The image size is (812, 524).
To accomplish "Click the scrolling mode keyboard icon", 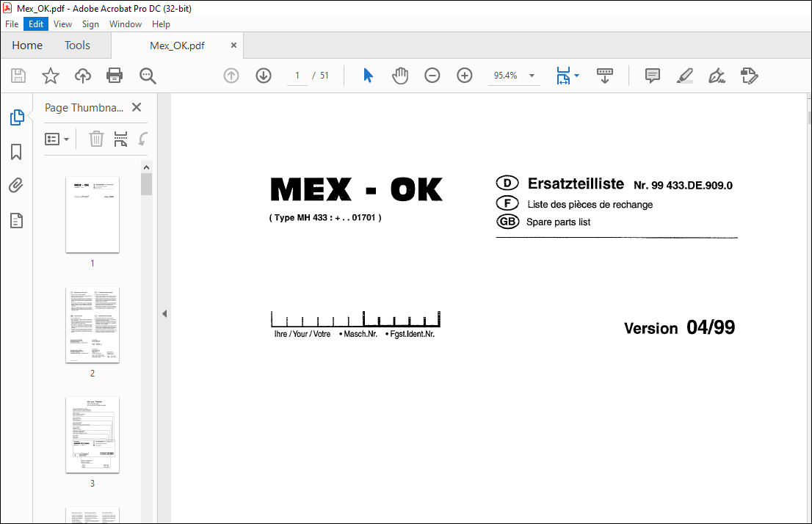I will pos(605,76).
